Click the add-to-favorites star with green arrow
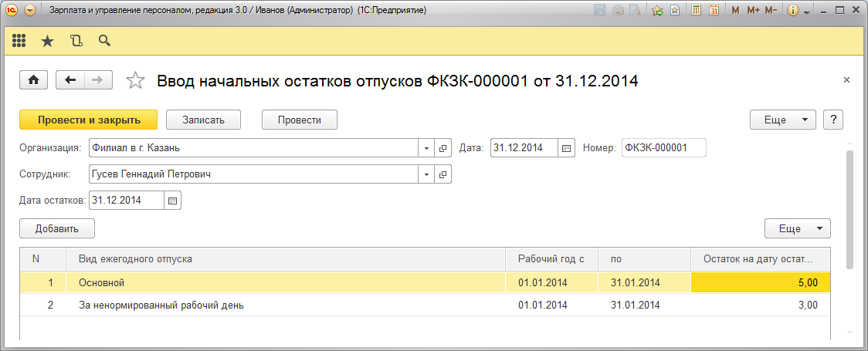This screenshot has width=868, height=351. pos(657,11)
